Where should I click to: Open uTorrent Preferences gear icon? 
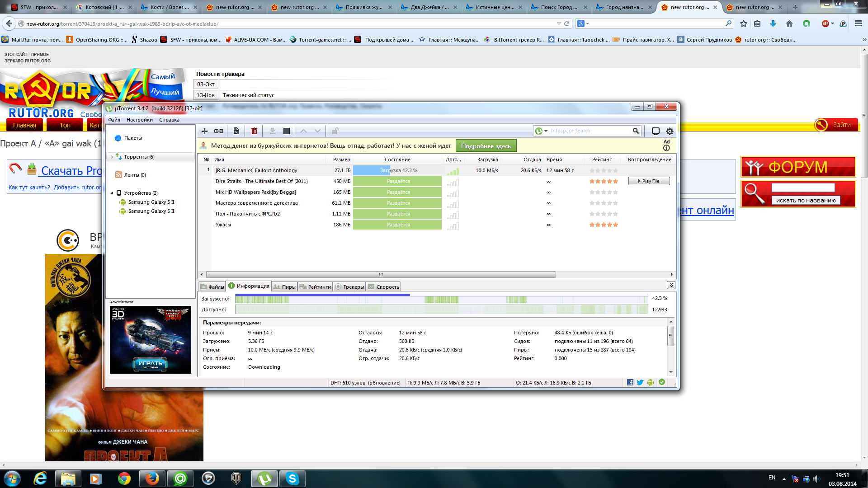click(x=670, y=131)
